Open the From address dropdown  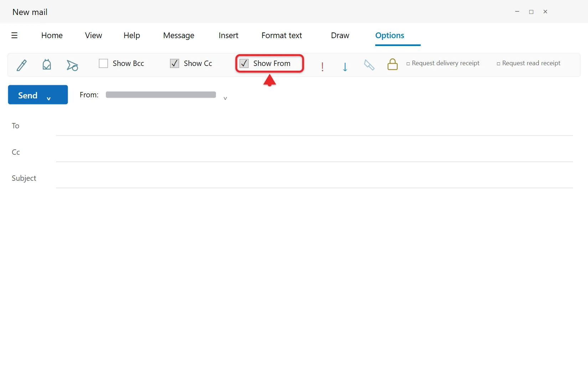tap(225, 98)
